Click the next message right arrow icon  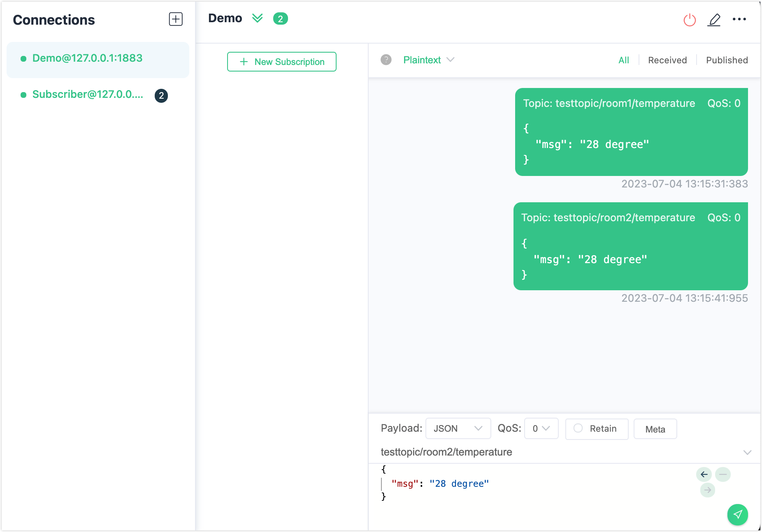click(708, 490)
